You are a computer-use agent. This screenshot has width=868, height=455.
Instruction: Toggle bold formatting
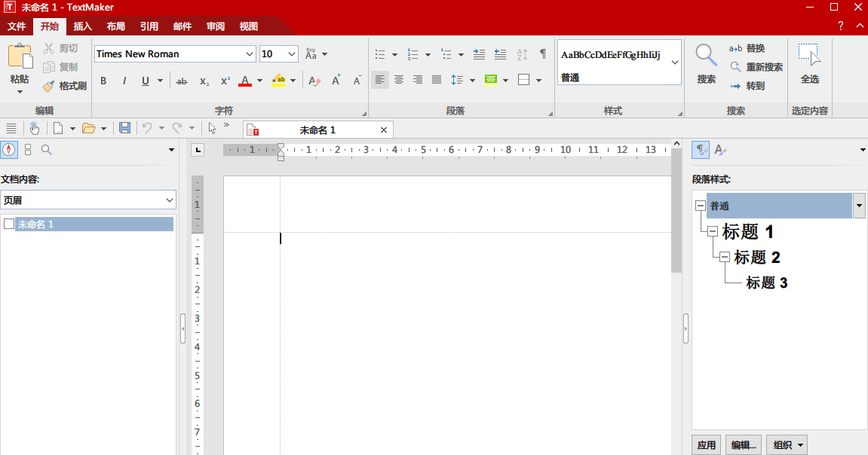tap(103, 81)
